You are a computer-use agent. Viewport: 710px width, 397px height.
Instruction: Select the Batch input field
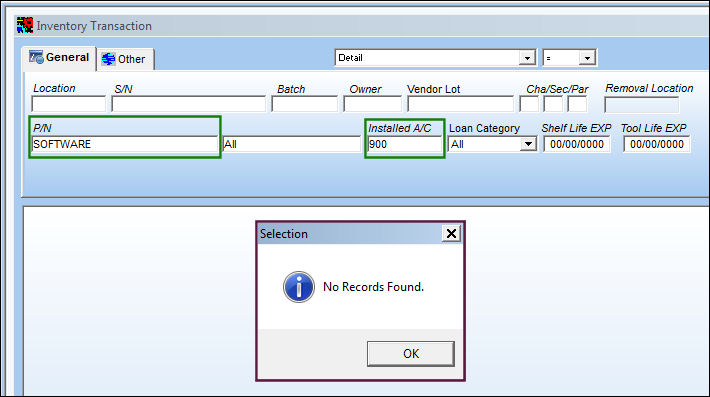(304, 104)
